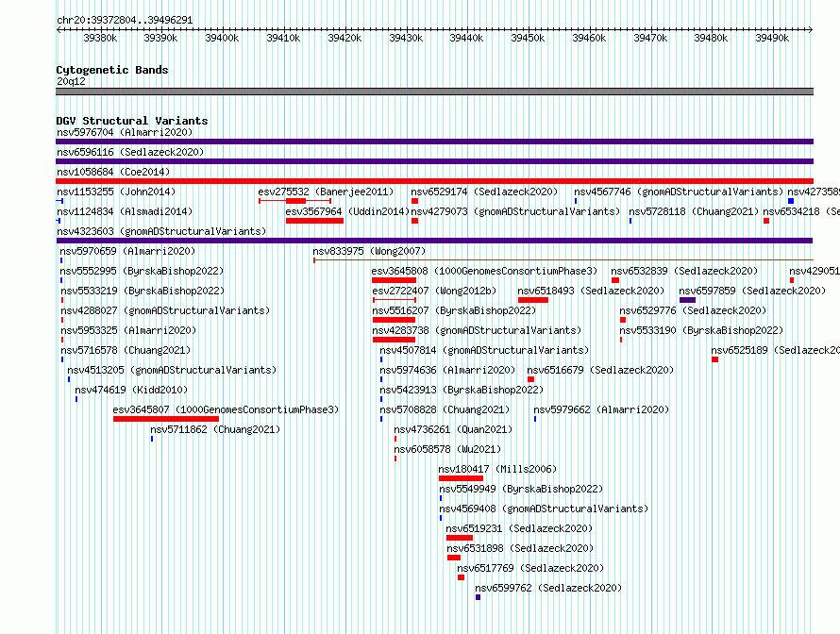
Task: Open nsv474619 (Kidd2010) variant
Action: tap(131, 390)
